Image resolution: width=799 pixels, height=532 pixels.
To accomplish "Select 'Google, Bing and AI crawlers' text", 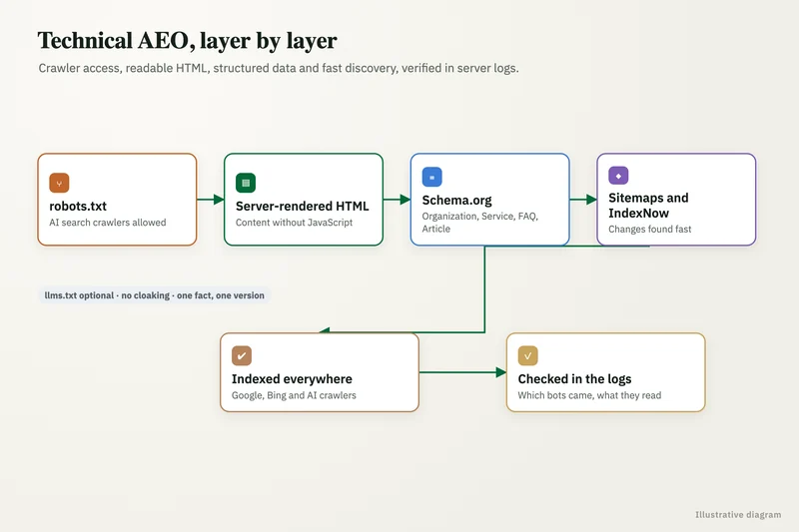I will pos(294,395).
